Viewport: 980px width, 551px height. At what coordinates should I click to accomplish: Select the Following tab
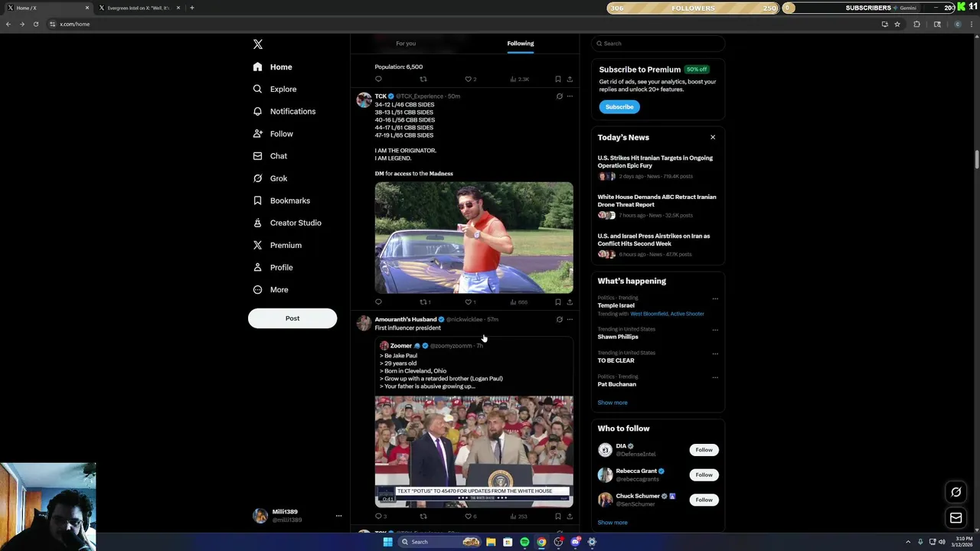click(x=521, y=44)
